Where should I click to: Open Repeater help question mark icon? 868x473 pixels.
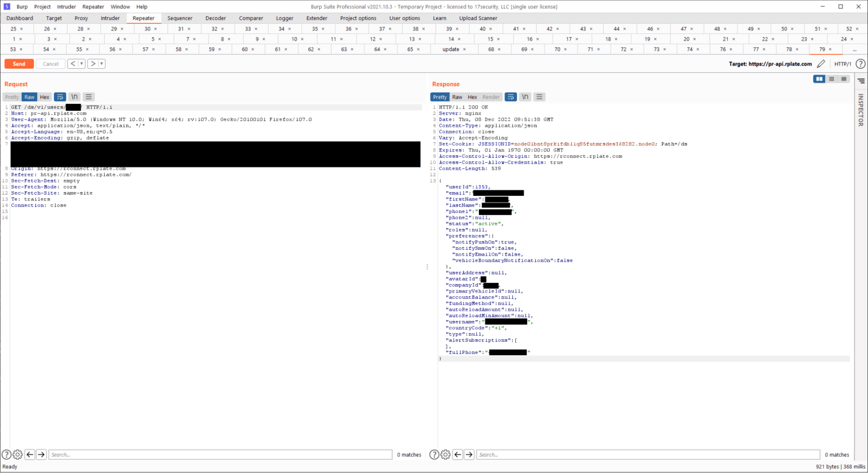(860, 64)
